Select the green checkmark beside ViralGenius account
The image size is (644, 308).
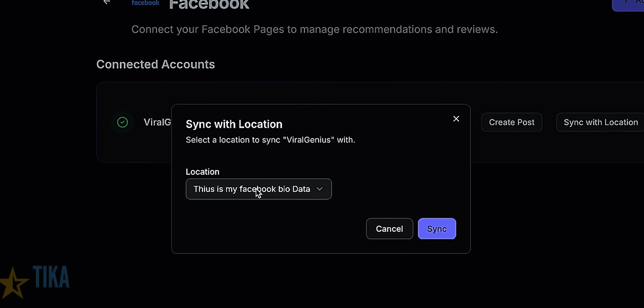(x=122, y=122)
